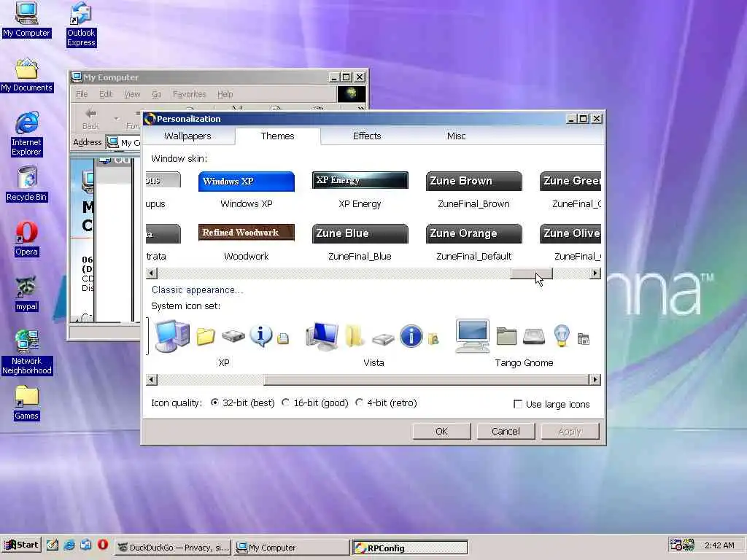Click the Cancel button
This screenshot has height=560, width=747.
pos(506,432)
